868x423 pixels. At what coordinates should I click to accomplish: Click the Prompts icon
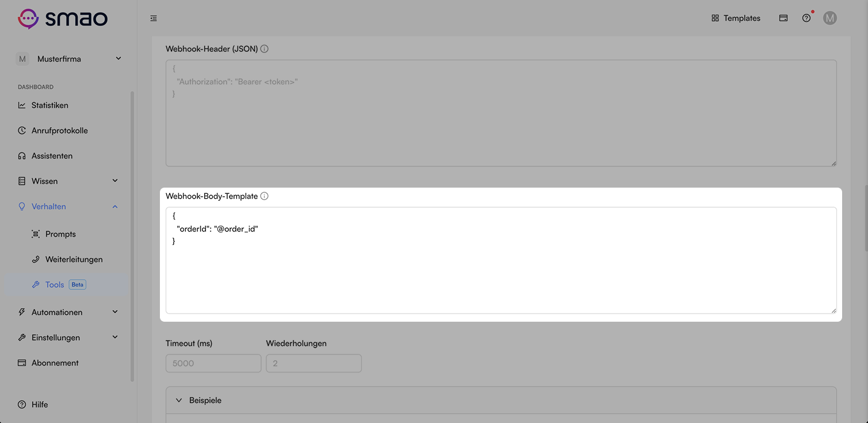(36, 234)
